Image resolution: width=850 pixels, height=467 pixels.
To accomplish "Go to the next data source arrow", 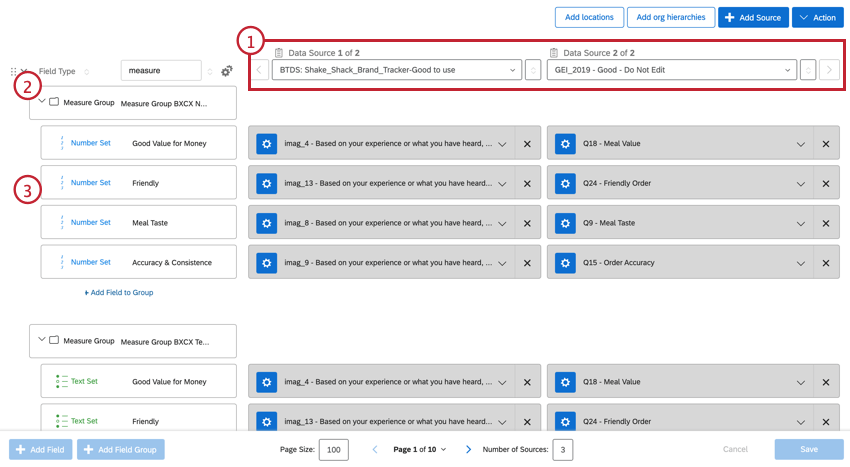I will pos(829,70).
